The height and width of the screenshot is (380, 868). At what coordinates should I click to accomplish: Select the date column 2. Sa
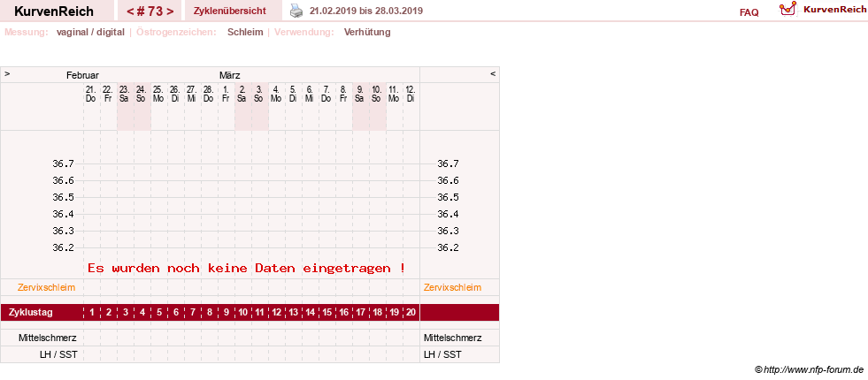(242, 94)
